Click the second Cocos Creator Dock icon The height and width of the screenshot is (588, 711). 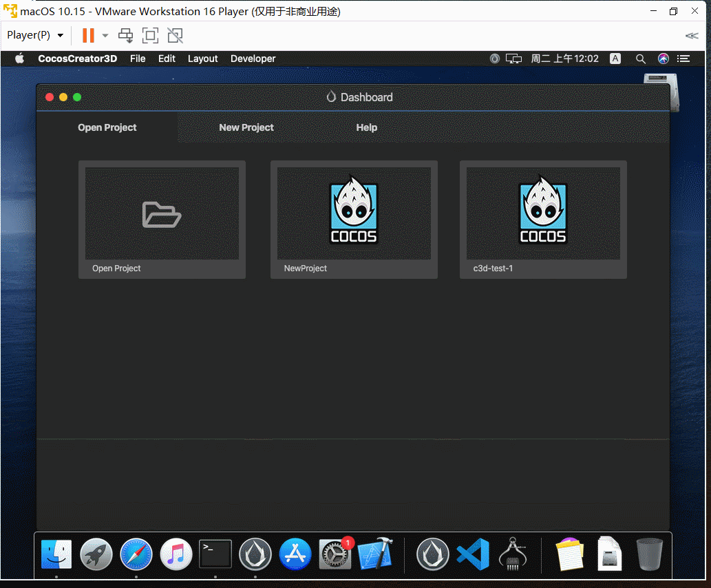click(432, 554)
